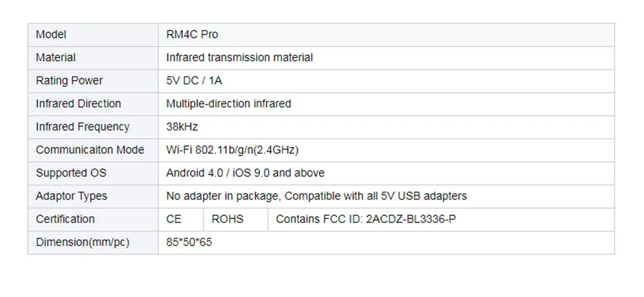Image resolution: width=644 pixels, height=297 pixels.
Task: Click Infrared transmission material text
Action: point(240,58)
